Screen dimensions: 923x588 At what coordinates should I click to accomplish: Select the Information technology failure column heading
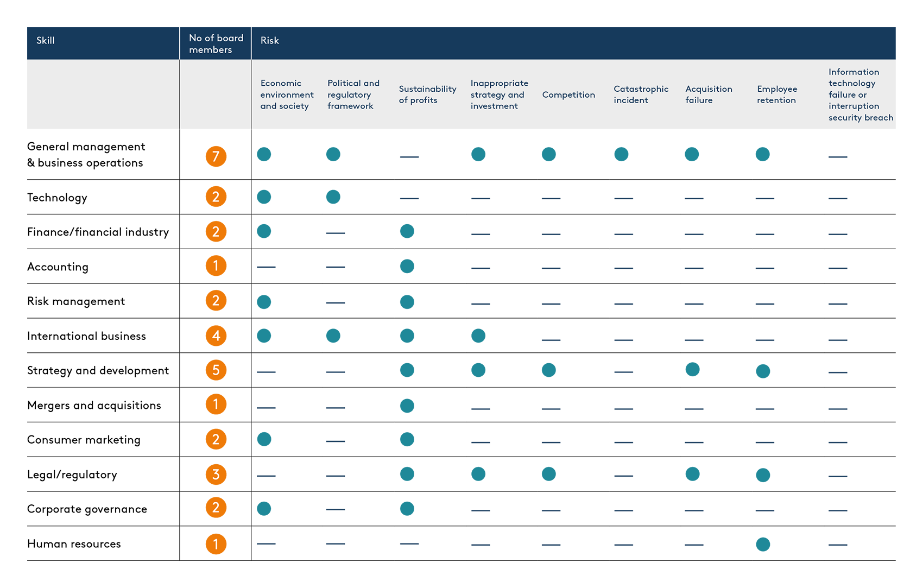click(x=860, y=94)
